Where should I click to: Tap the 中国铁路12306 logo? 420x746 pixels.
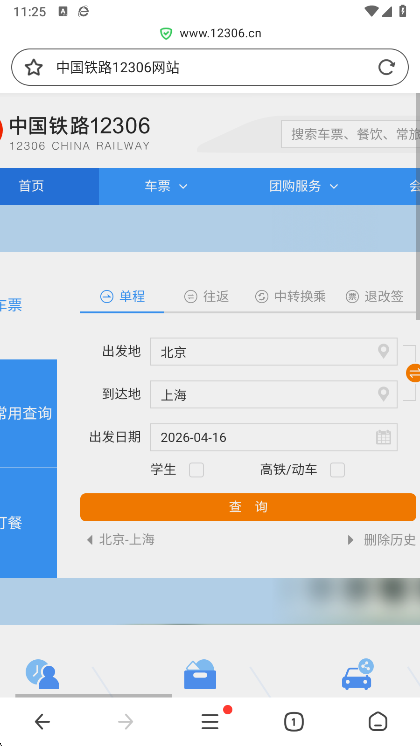click(75, 133)
